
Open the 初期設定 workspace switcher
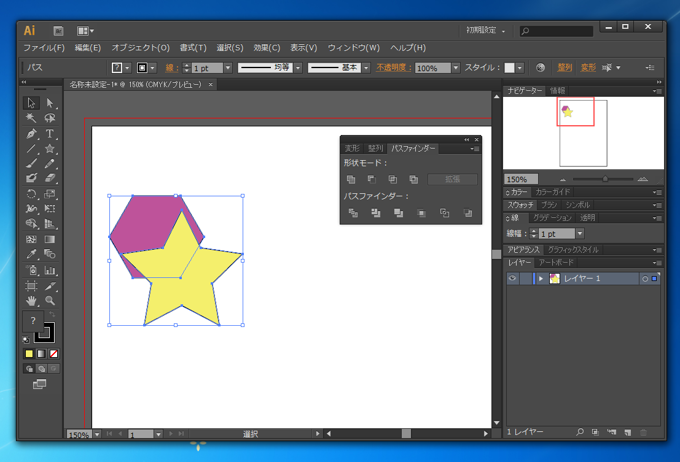pos(485,30)
